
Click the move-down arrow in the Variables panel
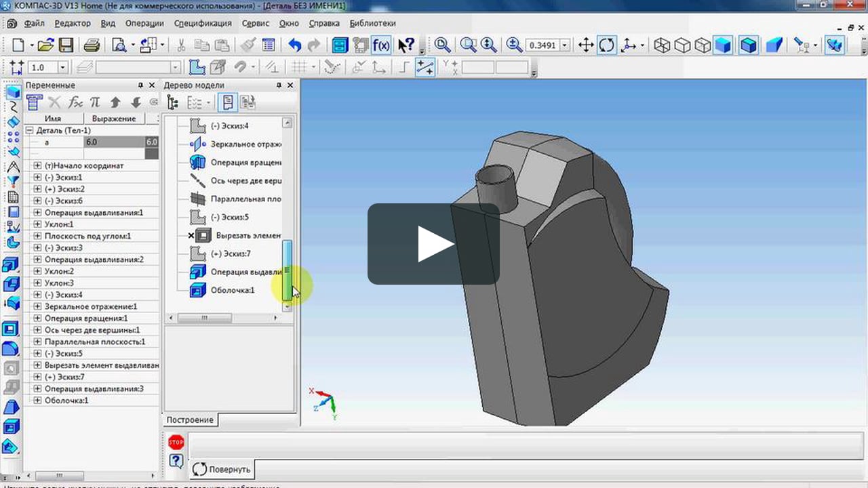[x=136, y=102]
